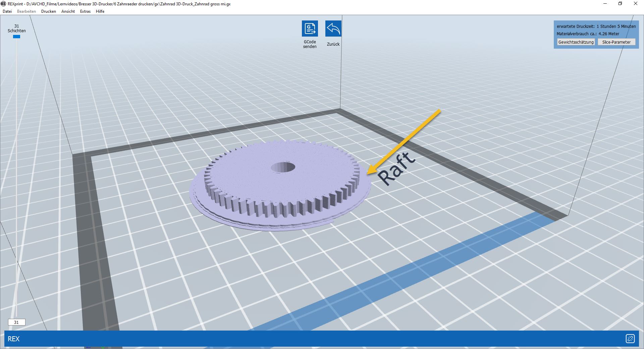Click the Slice-Parameter button
644x349 pixels.
(616, 42)
